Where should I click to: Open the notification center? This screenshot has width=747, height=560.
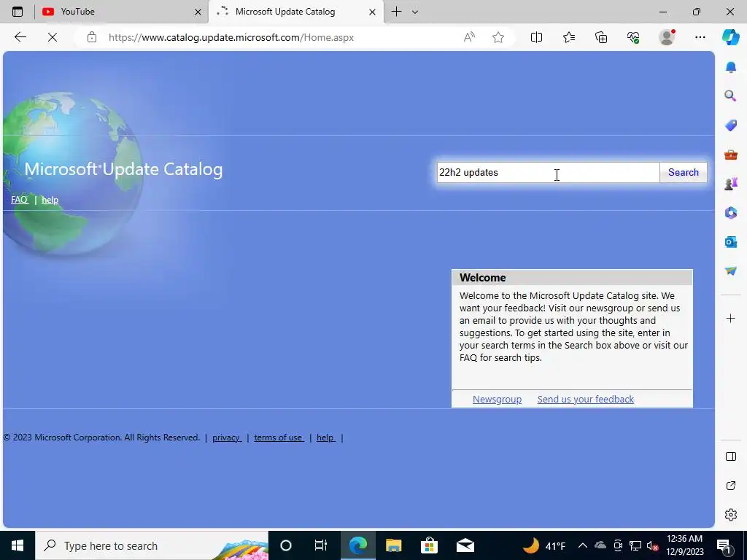pyautogui.click(x=724, y=545)
